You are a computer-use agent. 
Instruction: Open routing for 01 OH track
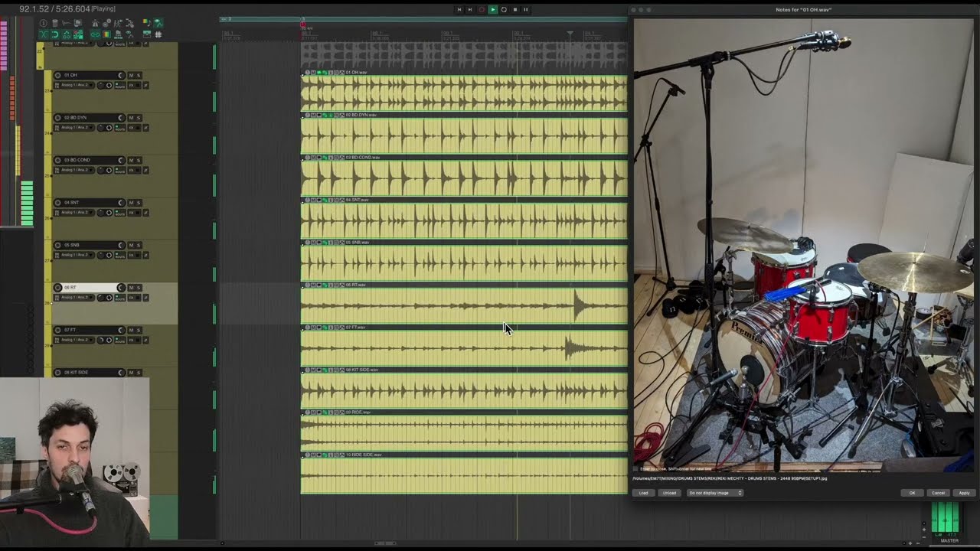(x=120, y=85)
